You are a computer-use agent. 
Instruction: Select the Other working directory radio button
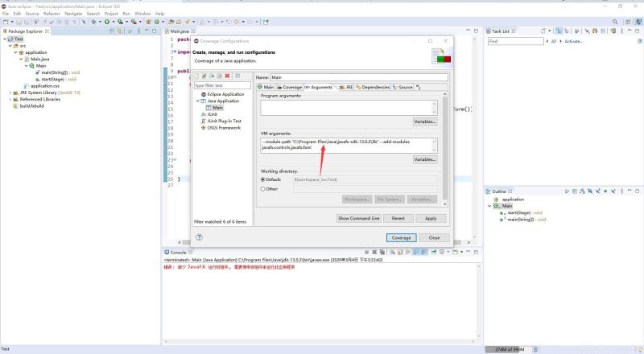pos(263,188)
